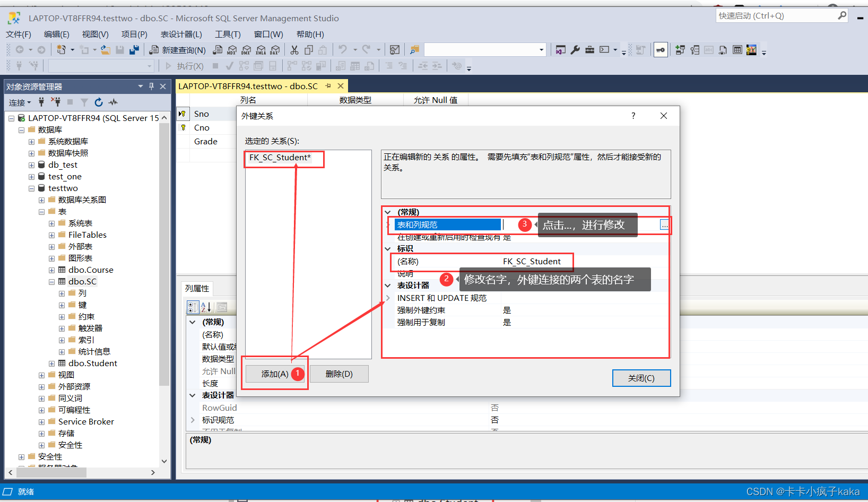The image size is (868, 502).
Task: Click the Find in Files icon
Action: [414, 50]
